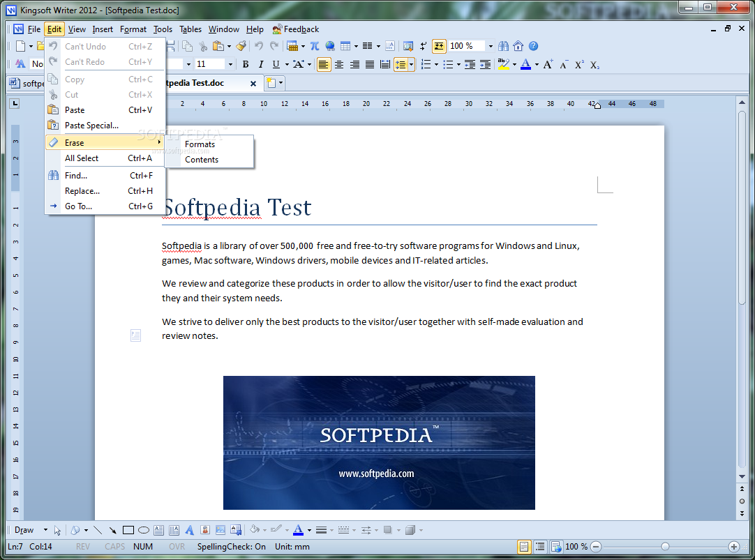This screenshot has width=755, height=560.
Task: Apply Superscript formatting
Action: pos(579,64)
